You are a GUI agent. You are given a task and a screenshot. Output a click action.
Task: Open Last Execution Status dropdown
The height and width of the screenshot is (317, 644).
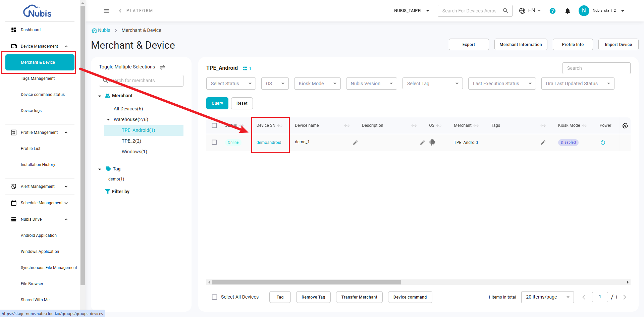tap(502, 84)
